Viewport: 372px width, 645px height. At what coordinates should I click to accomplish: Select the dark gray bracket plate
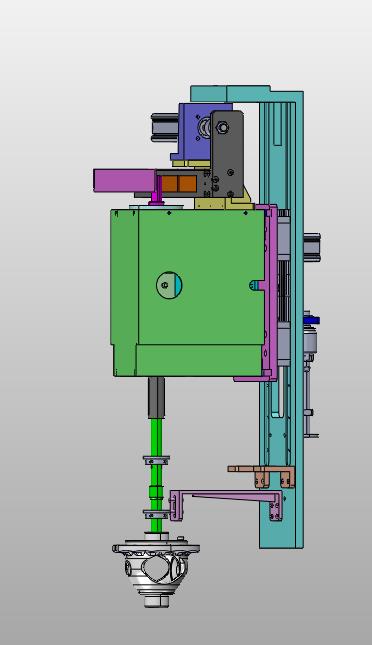pos(227,153)
